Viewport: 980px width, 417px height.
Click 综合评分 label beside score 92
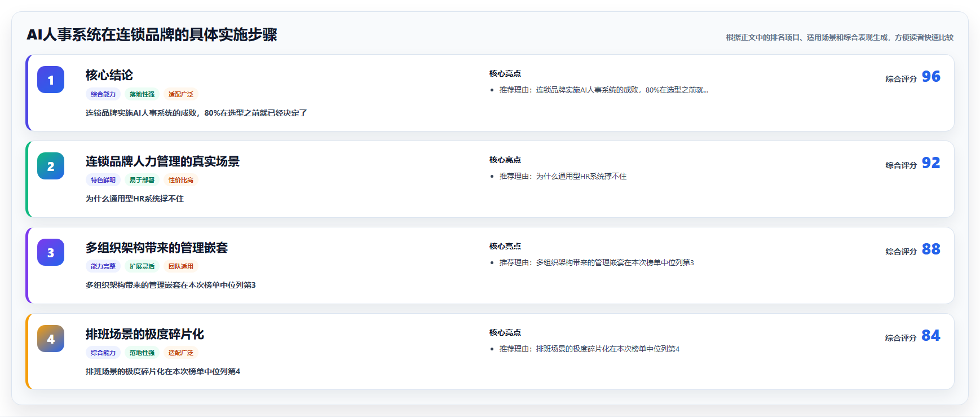pyautogui.click(x=901, y=165)
